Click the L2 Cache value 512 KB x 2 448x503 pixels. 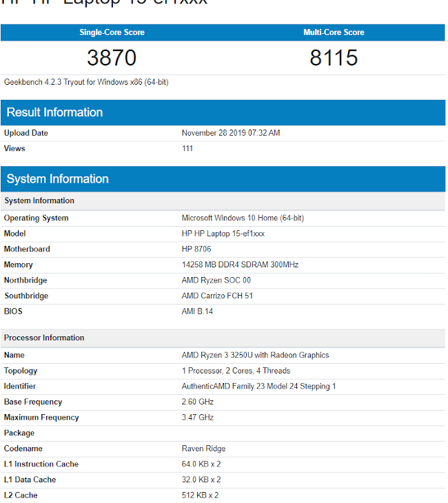[x=200, y=495]
